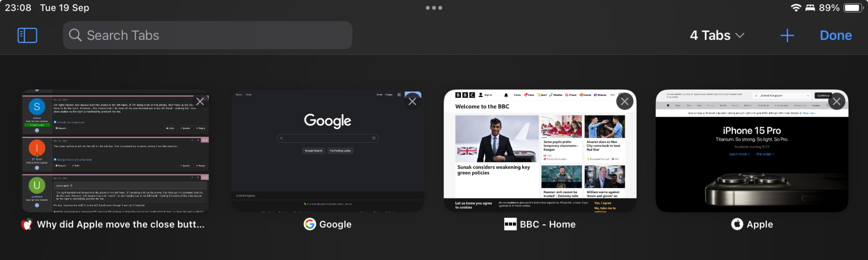Click the BBC blocks favicon

[x=510, y=224]
